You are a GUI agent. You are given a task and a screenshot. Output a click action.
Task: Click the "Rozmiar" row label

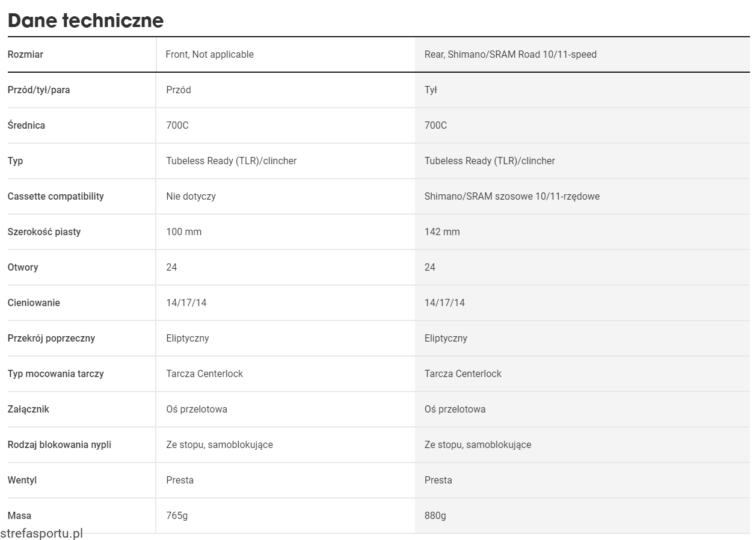(25, 55)
